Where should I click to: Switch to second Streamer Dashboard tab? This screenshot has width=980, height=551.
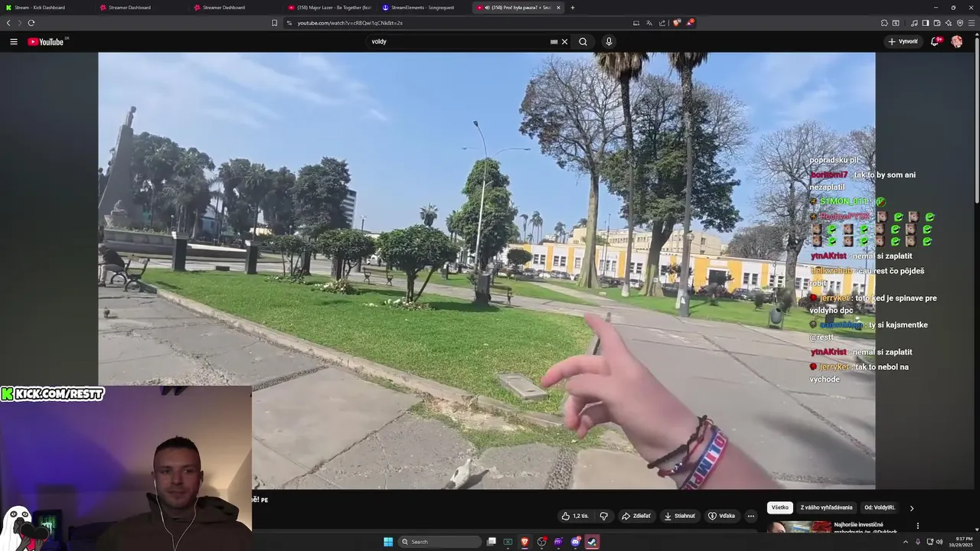[234, 8]
